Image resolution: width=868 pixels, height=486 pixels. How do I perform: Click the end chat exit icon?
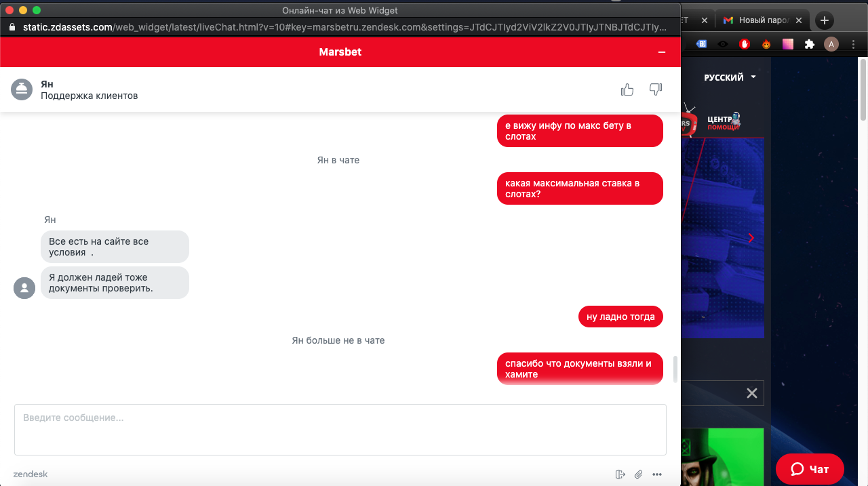[620, 474]
